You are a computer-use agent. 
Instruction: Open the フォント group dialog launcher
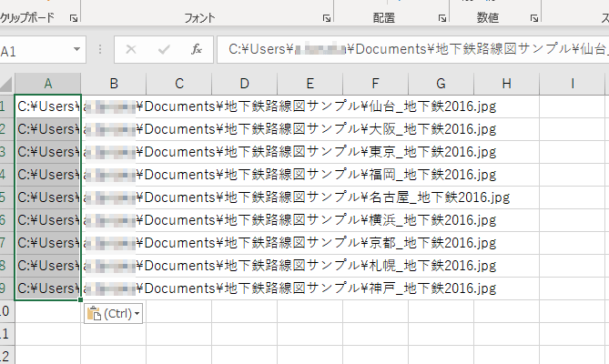click(x=326, y=17)
